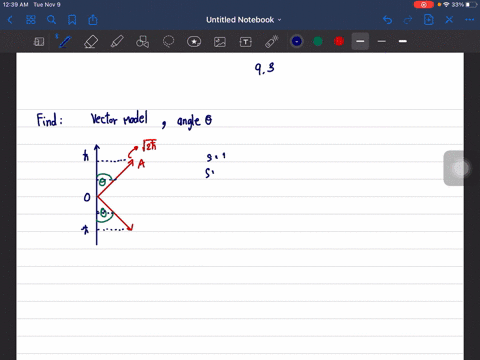Choose the red pen color
This screenshot has width=480, height=360.
pyautogui.click(x=339, y=41)
